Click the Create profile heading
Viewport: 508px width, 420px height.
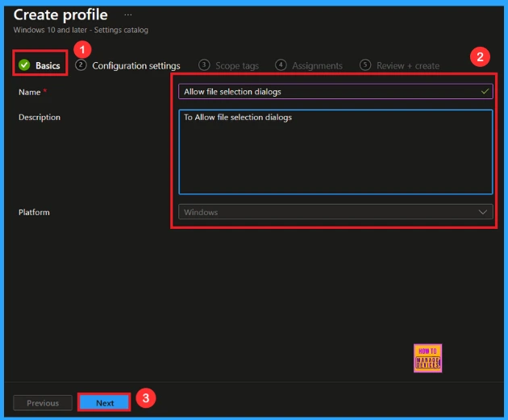pos(60,15)
